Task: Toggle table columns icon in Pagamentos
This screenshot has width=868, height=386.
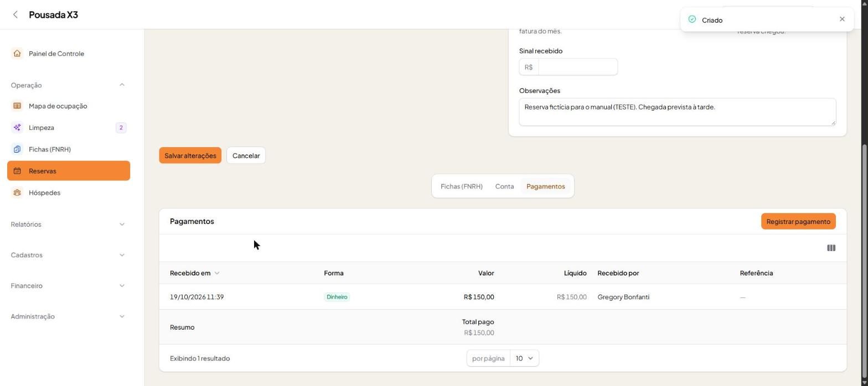Action: pyautogui.click(x=831, y=248)
